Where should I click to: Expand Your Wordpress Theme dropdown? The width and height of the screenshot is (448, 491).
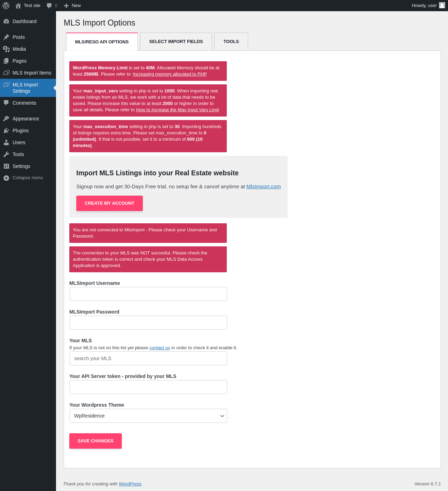148,416
